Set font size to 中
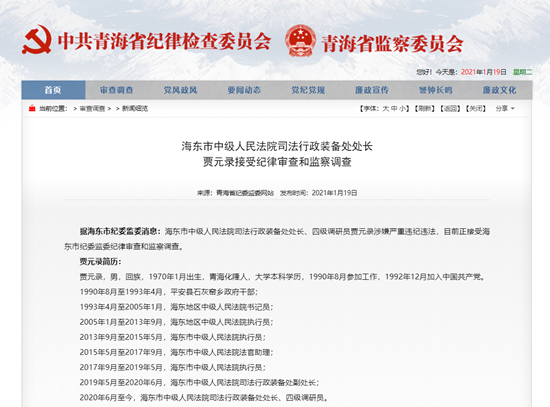 394,109
